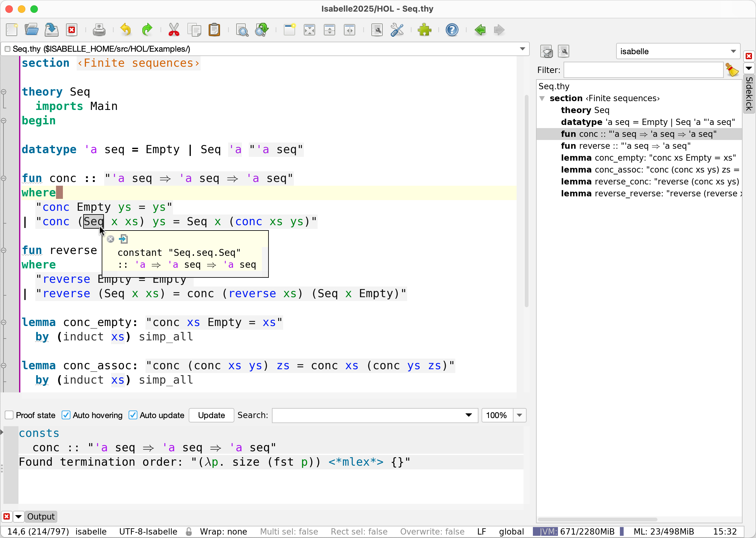Collapse the section Finite sequences tree node

coord(542,98)
